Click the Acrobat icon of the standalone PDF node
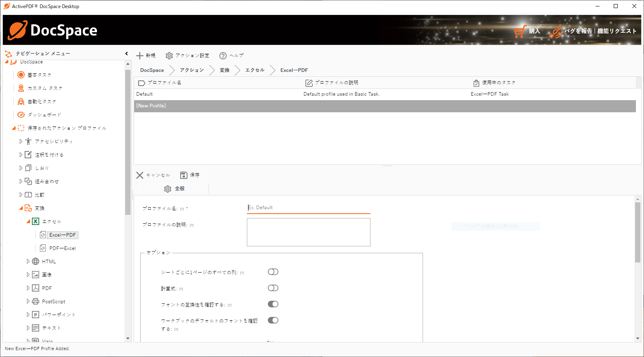 click(36, 288)
